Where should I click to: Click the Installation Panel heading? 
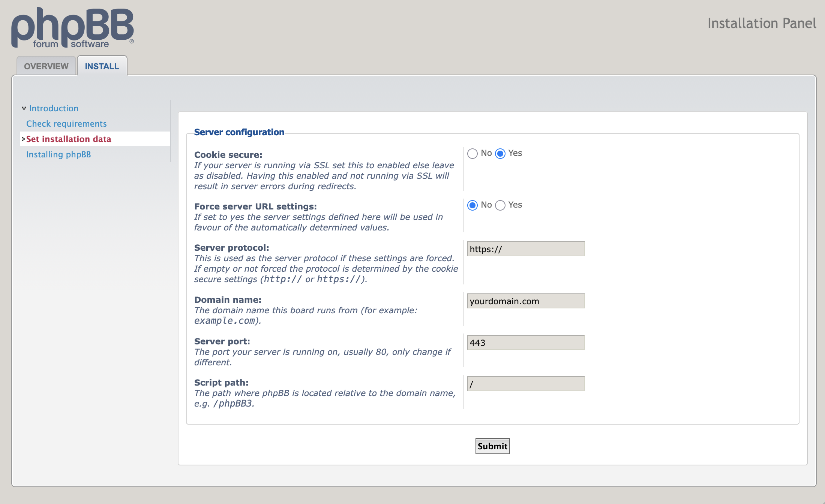[762, 23]
